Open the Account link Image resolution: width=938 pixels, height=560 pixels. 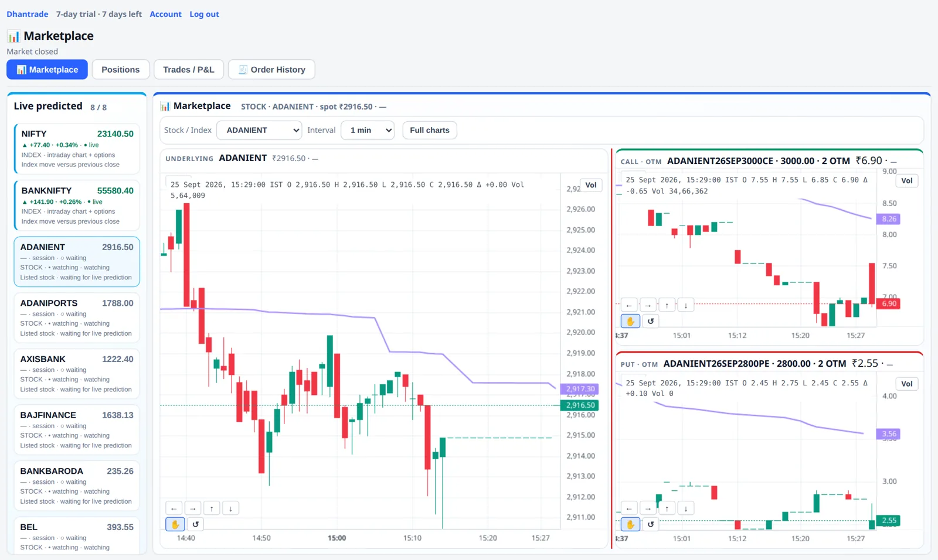[165, 14]
